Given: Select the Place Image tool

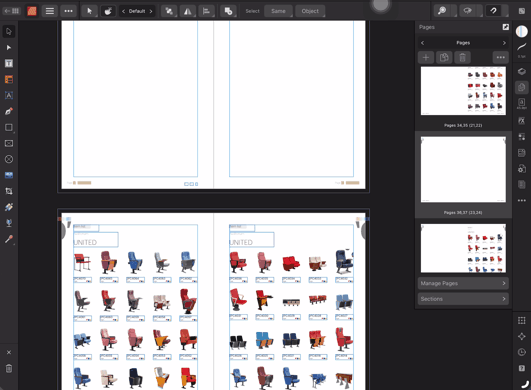Looking at the screenshot, I should point(9,175).
